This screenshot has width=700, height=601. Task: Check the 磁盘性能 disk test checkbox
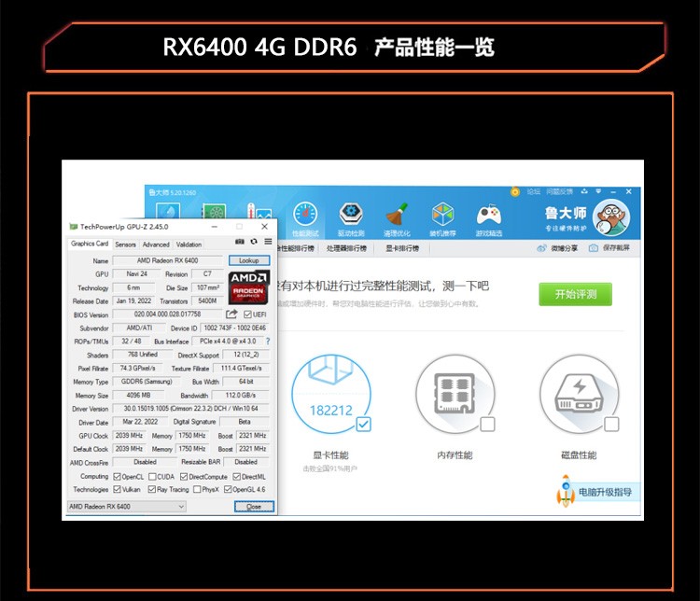pos(611,425)
